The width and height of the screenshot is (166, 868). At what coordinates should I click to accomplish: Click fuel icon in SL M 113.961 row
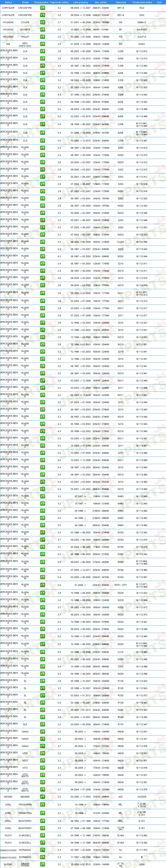point(42,703)
